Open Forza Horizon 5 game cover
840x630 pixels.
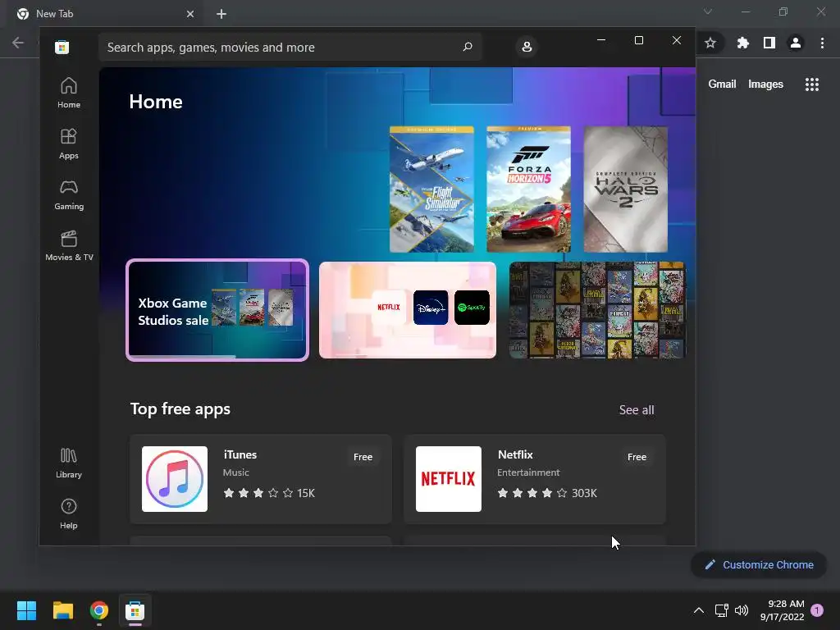click(528, 189)
